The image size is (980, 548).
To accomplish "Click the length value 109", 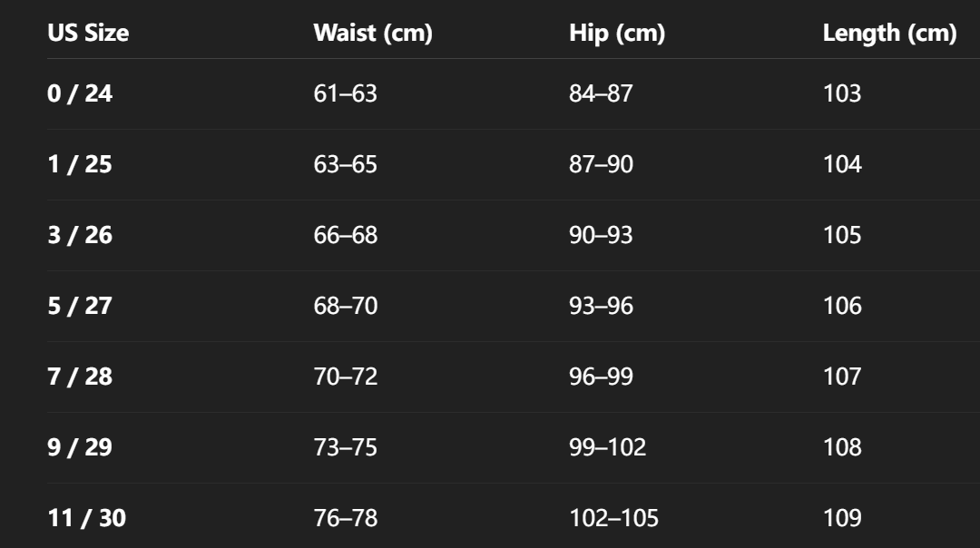I will point(842,518).
